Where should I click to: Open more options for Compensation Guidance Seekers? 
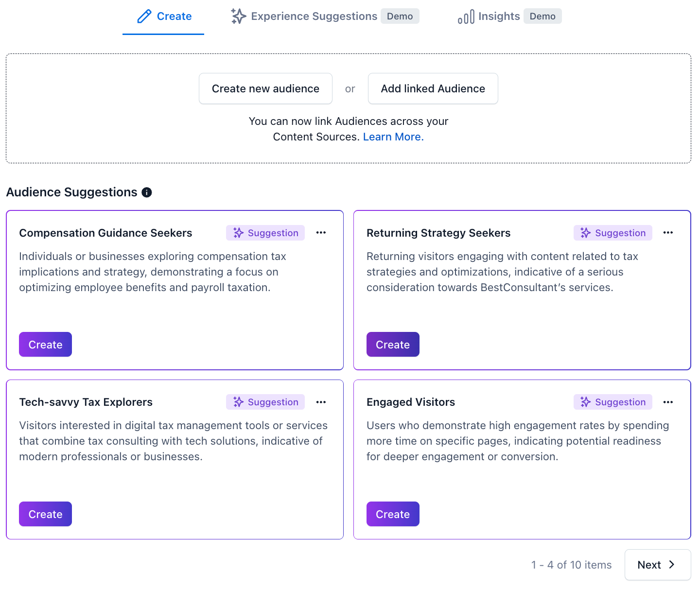321,233
